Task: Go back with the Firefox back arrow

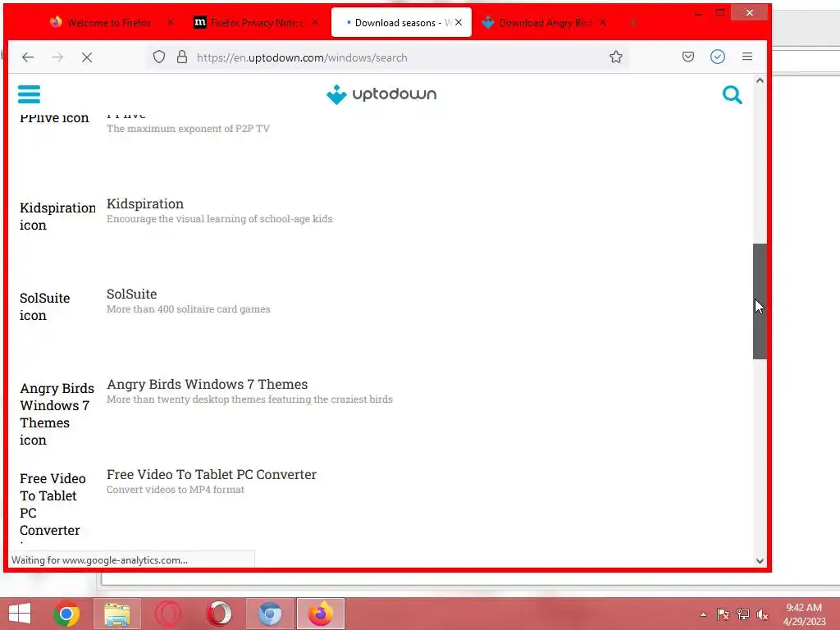Action: pyautogui.click(x=28, y=57)
